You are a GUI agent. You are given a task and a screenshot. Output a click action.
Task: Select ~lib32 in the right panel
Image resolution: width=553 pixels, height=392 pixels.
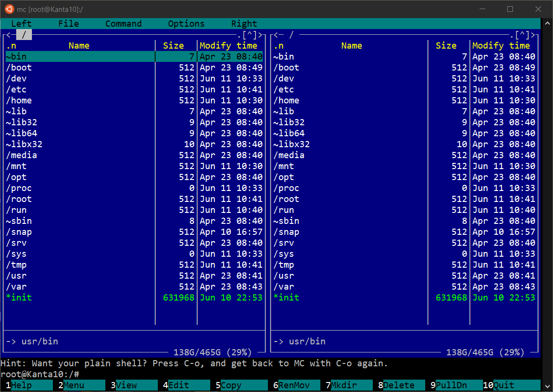click(x=405, y=122)
